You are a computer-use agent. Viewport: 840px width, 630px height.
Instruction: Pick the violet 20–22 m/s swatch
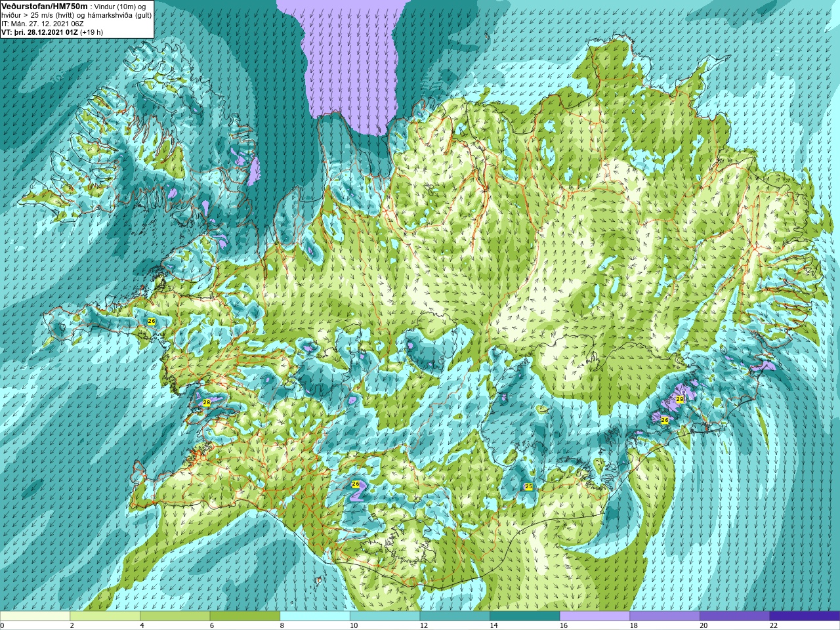pos(735,616)
